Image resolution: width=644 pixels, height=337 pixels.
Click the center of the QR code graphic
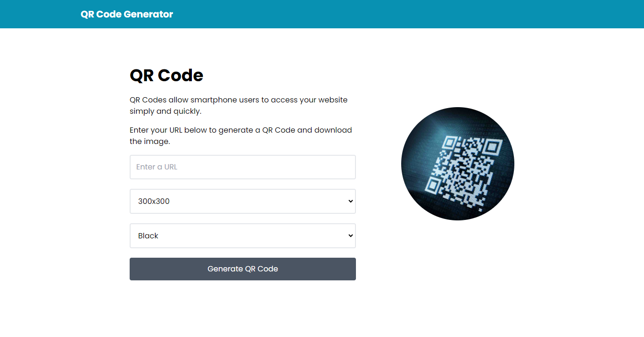[457, 163]
